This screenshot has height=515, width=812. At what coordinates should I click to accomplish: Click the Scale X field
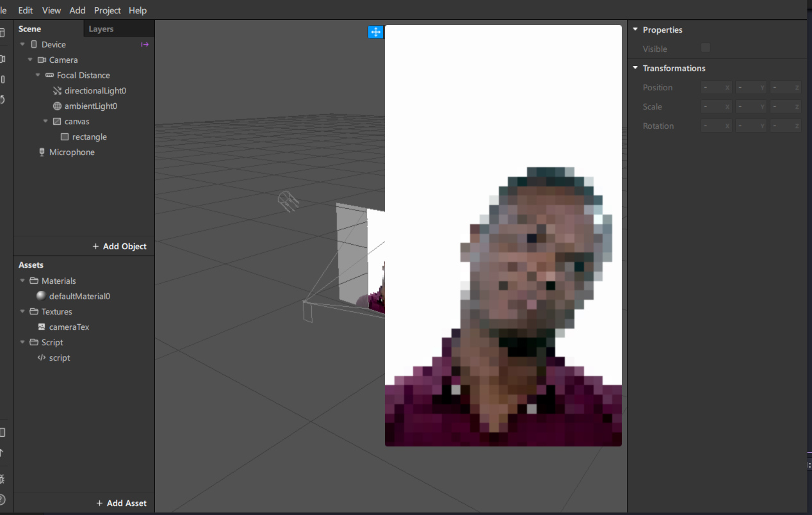point(717,107)
